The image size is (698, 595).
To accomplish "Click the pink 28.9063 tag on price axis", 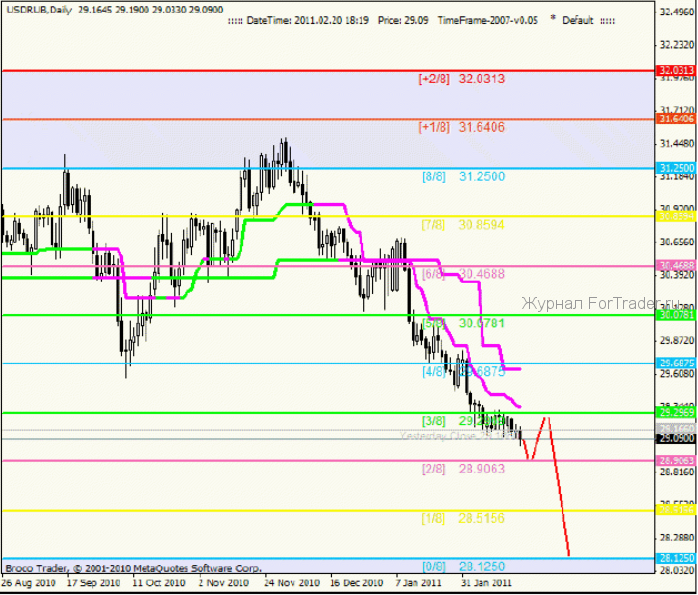I will pyautogui.click(x=676, y=461).
